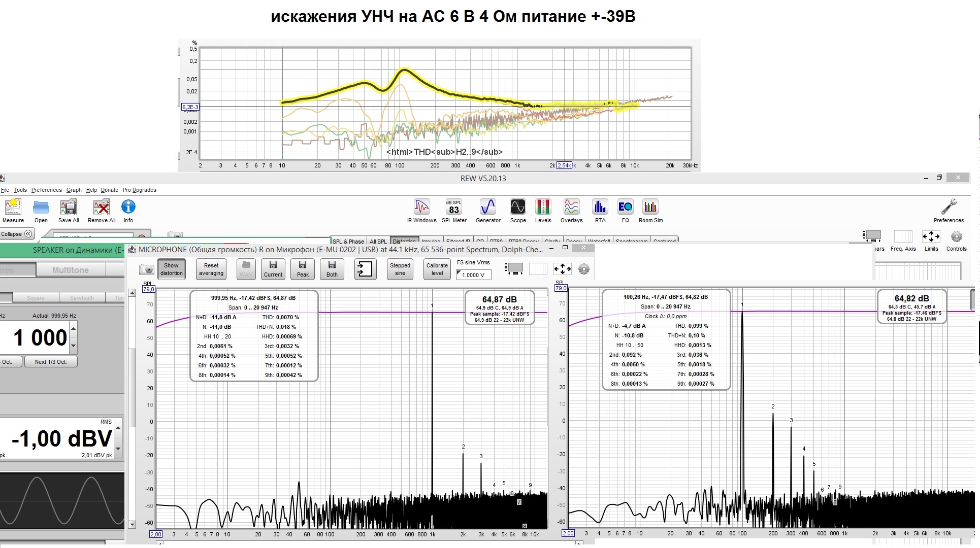Screen dimensions: 980x548
Task: Click the Reset averaging button
Action: 211,269
